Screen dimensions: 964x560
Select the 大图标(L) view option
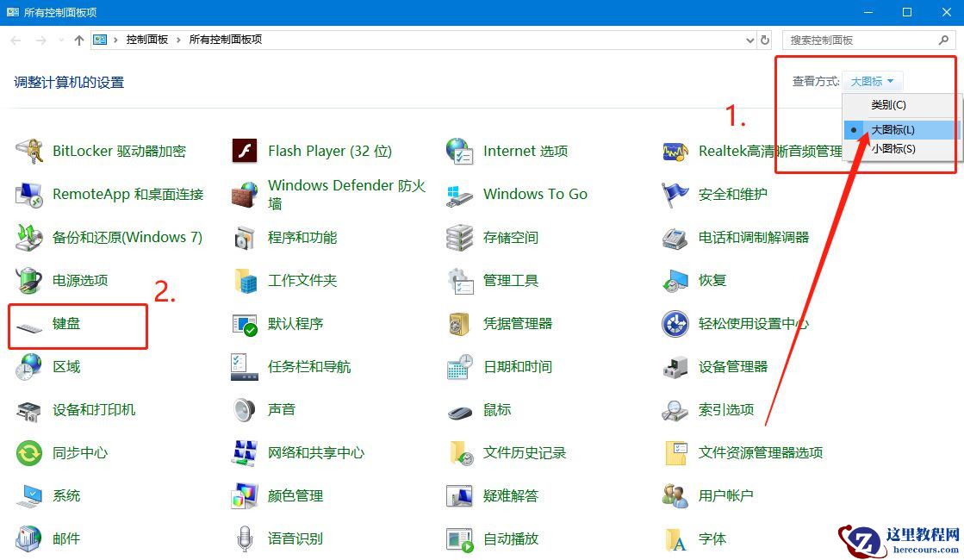[x=894, y=128]
